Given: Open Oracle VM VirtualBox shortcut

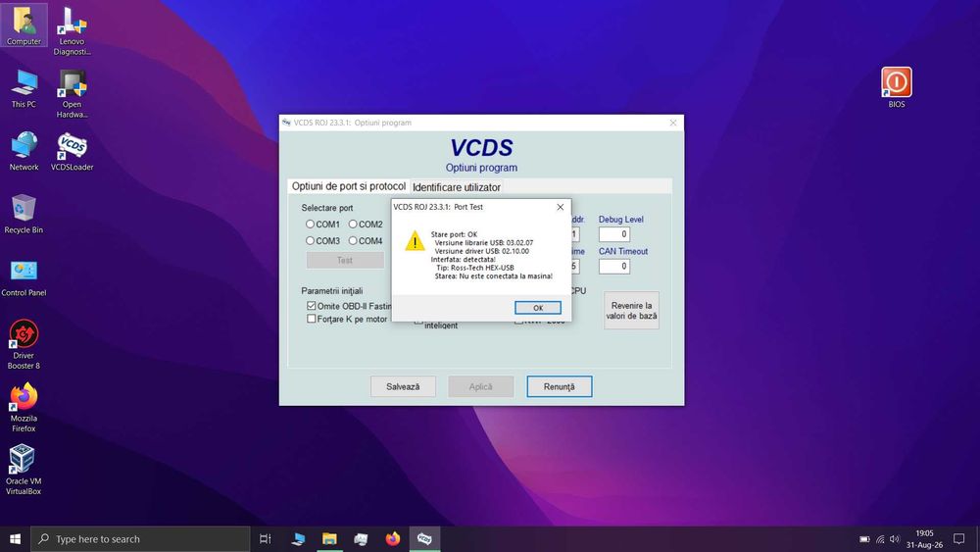Looking at the screenshot, I should click(24, 470).
